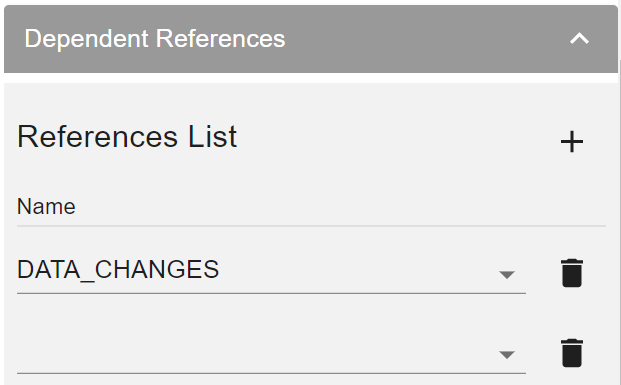Click plus icon next to References List
This screenshot has width=621, height=385.
pos(572,141)
